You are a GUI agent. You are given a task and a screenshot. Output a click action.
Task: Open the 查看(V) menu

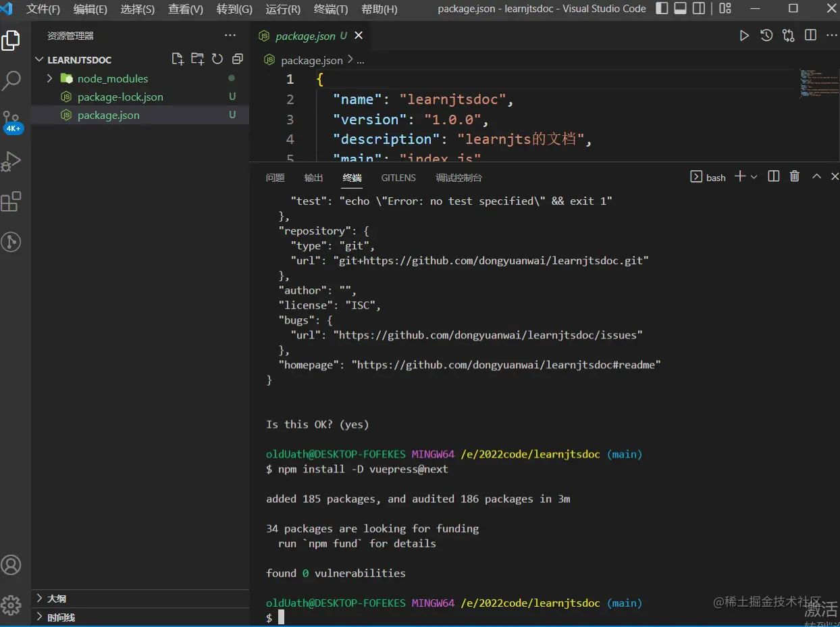[x=186, y=9]
